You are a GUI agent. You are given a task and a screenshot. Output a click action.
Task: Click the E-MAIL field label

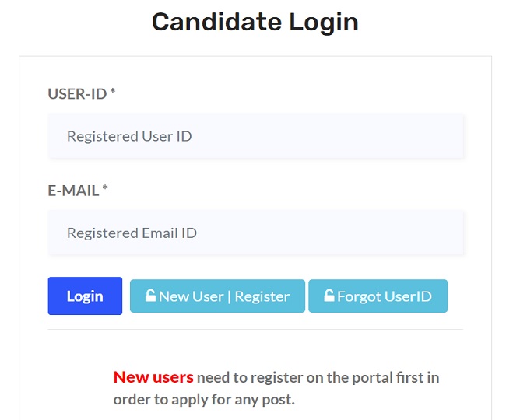tap(73, 191)
